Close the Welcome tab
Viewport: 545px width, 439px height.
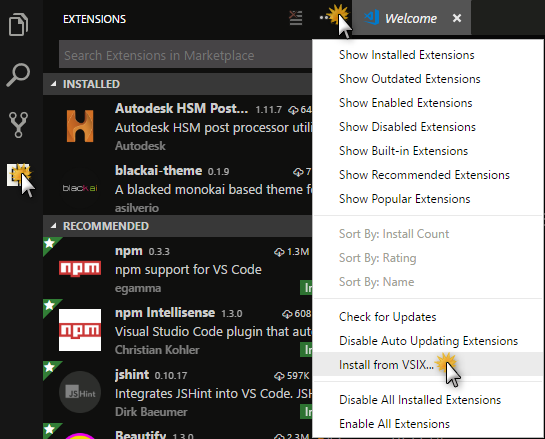pyautogui.click(x=457, y=18)
